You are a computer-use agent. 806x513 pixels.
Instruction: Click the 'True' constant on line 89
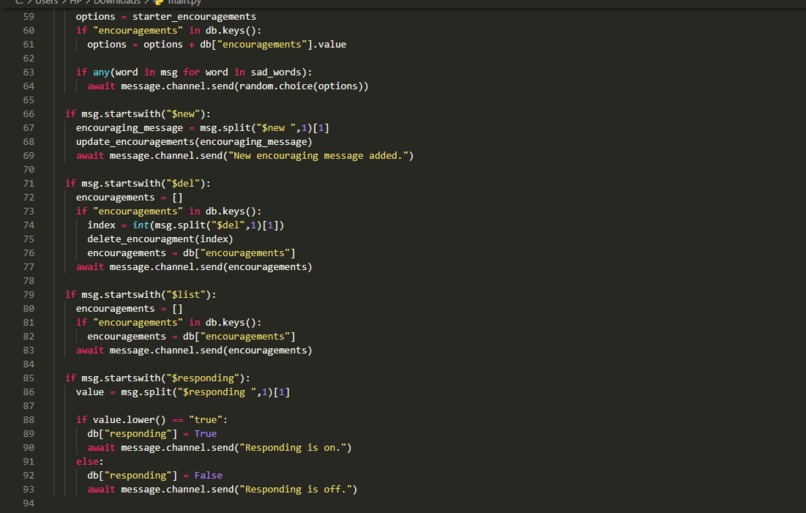pos(205,433)
